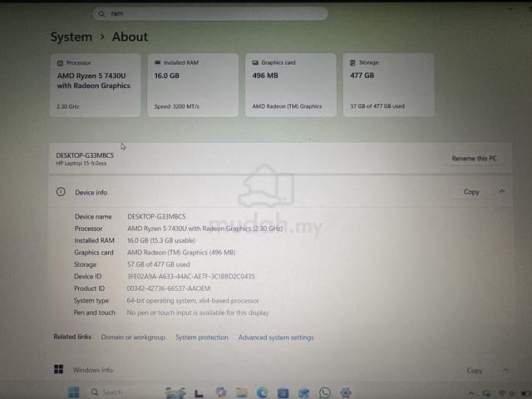The width and height of the screenshot is (532, 399).
Task: Copy the Device info details
Action: 471,192
